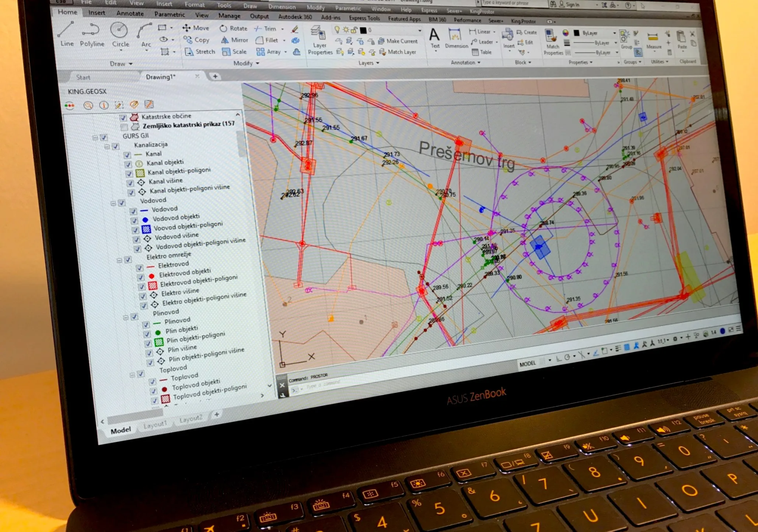Open the Layout1 tab
Image resolution: width=758 pixels, height=532 pixels.
click(155, 424)
